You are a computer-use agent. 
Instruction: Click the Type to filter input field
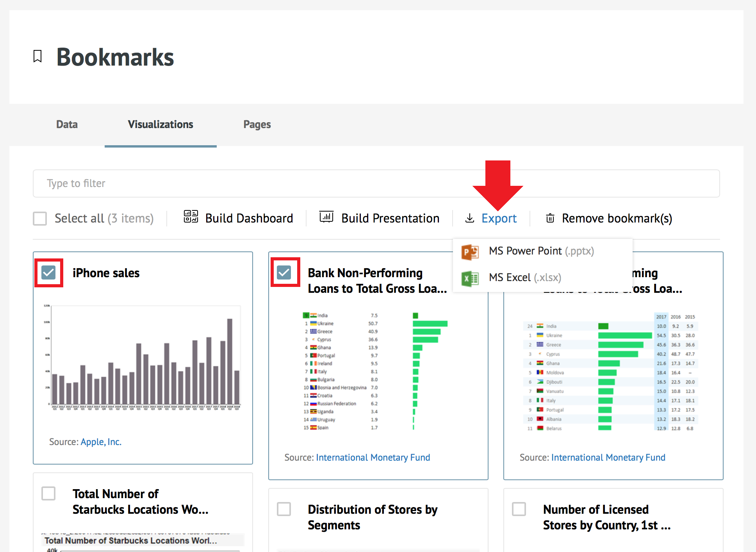tap(376, 183)
